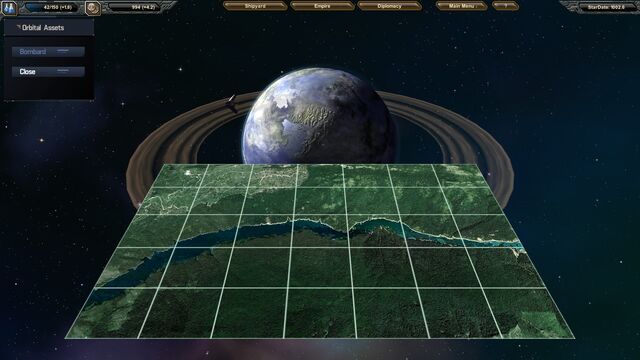Click the Bombard button
Screen dimensions: 640x360
(48, 51)
